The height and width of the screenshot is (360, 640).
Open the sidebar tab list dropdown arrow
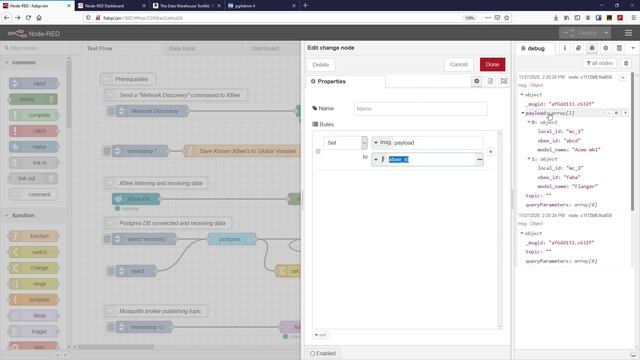[633, 48]
